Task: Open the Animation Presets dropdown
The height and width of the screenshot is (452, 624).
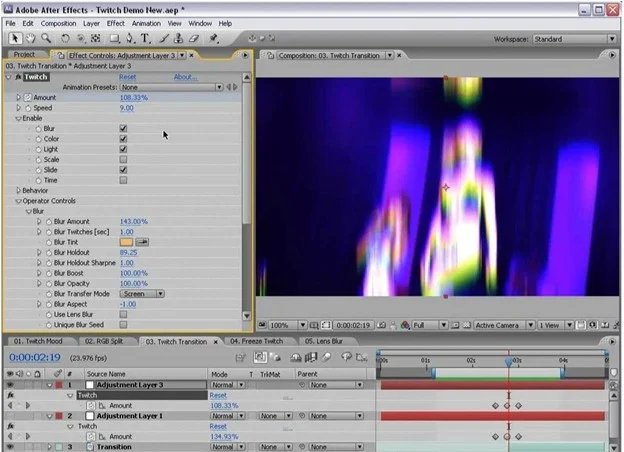Action: click(x=171, y=87)
